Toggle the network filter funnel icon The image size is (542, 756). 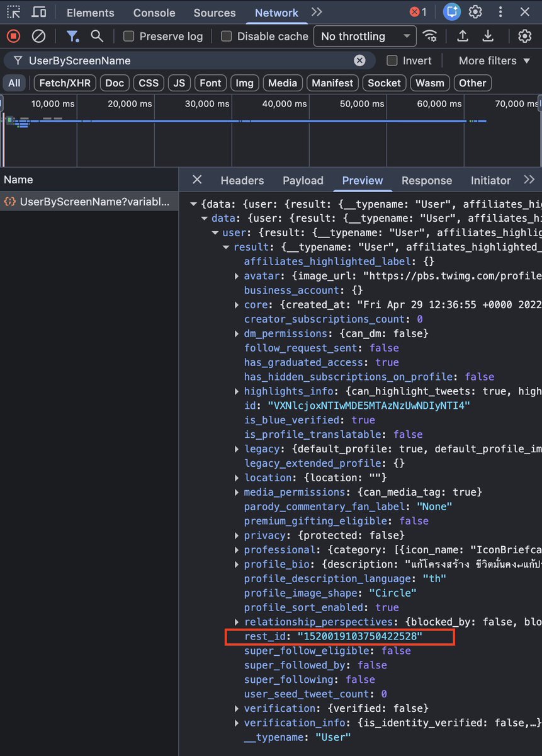coord(73,36)
